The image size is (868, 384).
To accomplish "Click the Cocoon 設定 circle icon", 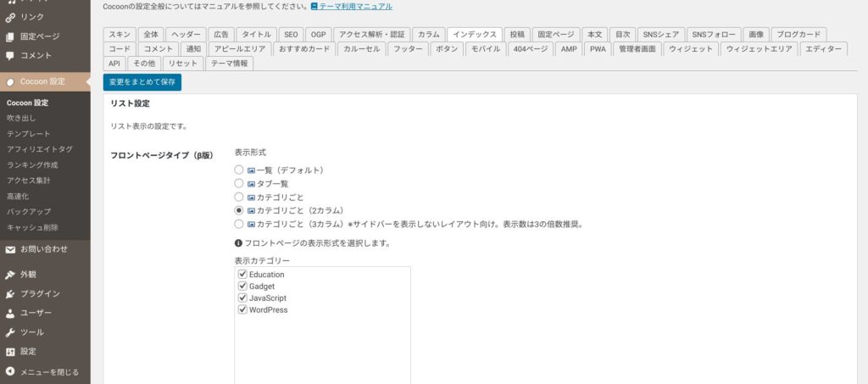I will click(x=10, y=82).
